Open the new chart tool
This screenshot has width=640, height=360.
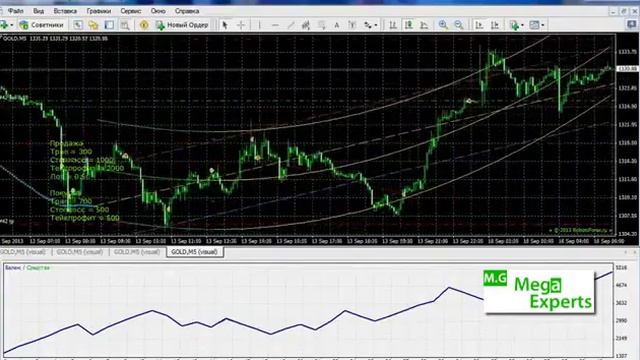4,25
